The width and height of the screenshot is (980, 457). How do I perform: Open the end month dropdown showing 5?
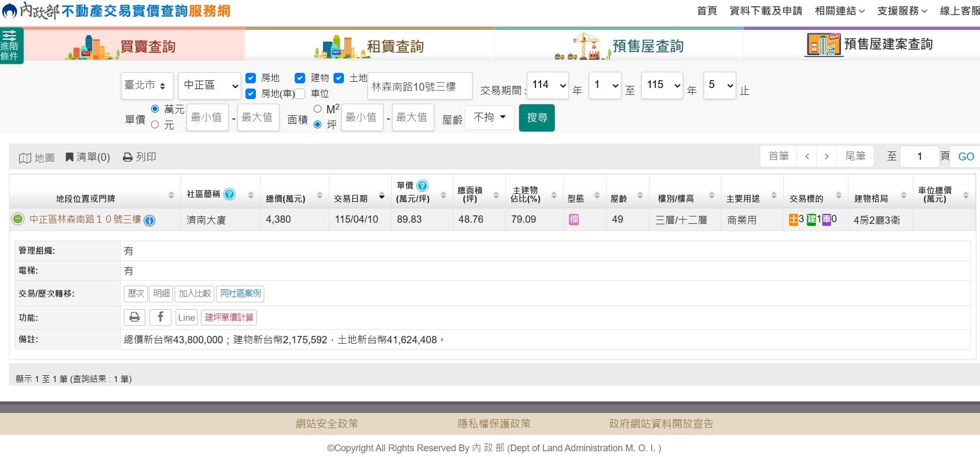(719, 85)
